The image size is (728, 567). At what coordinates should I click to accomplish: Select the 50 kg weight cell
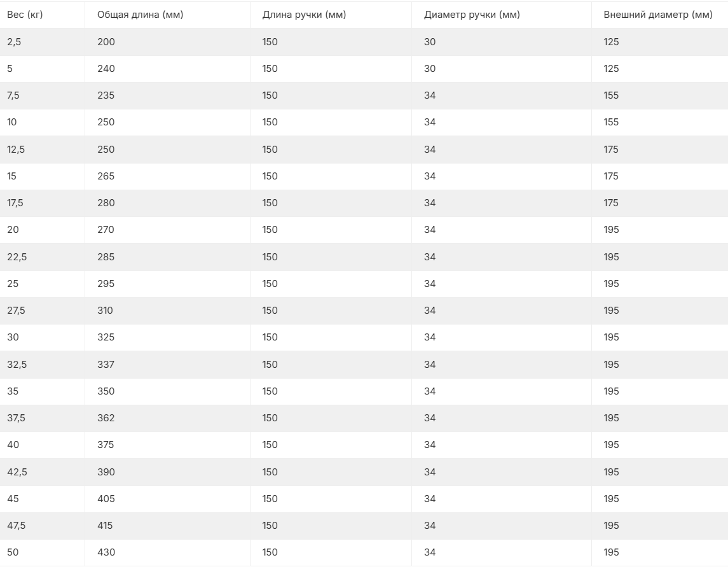pyautogui.click(x=13, y=552)
